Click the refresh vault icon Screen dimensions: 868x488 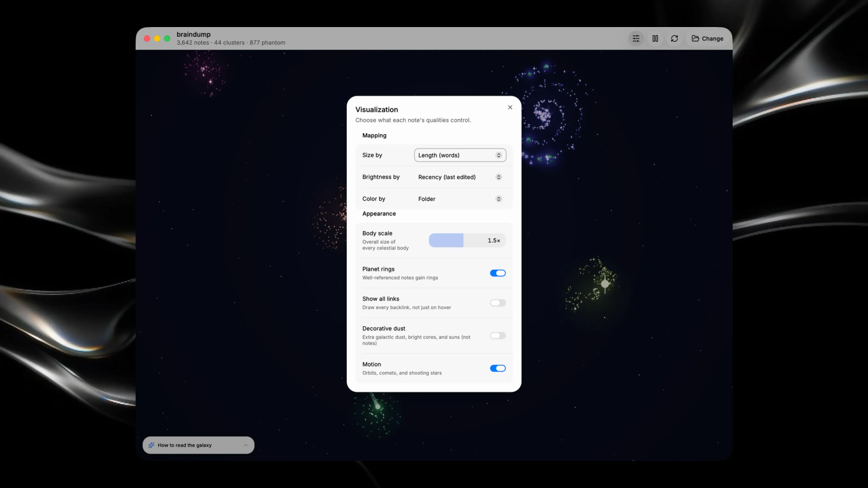pyautogui.click(x=674, y=38)
